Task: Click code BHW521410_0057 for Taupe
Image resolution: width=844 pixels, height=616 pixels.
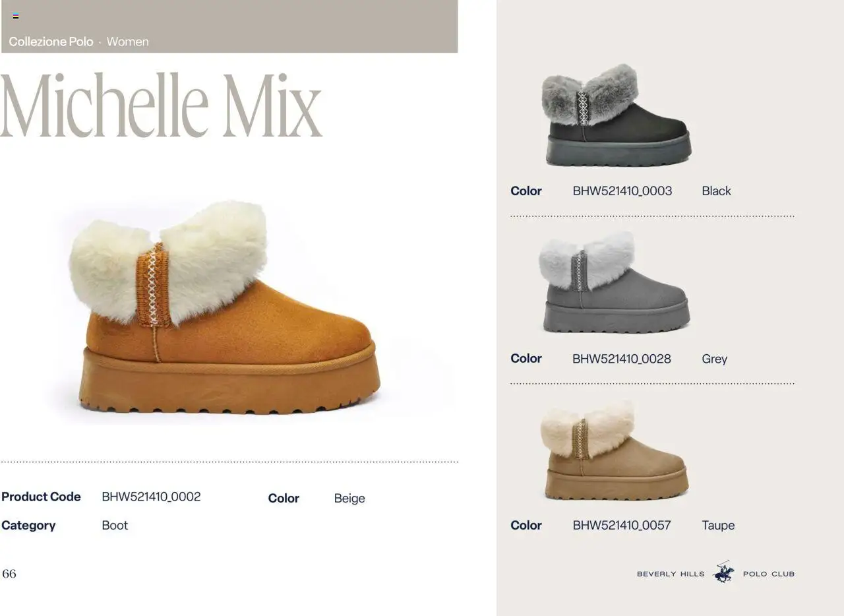Action: (622, 526)
